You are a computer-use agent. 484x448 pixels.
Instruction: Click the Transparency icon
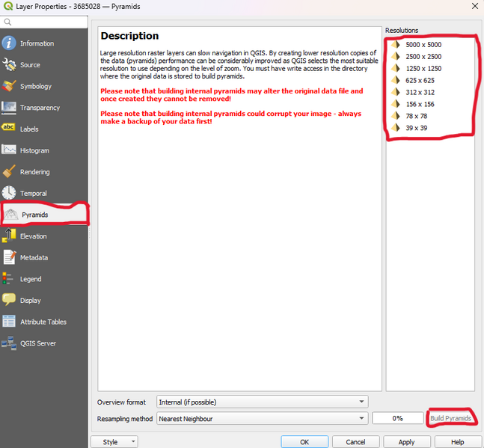9,108
